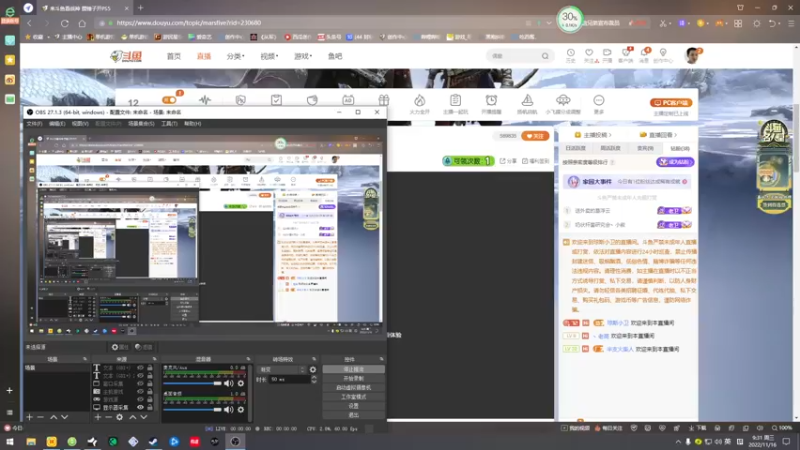
Task: Expand 游戏 dropdown in Douyu navigation
Action: 303,56
